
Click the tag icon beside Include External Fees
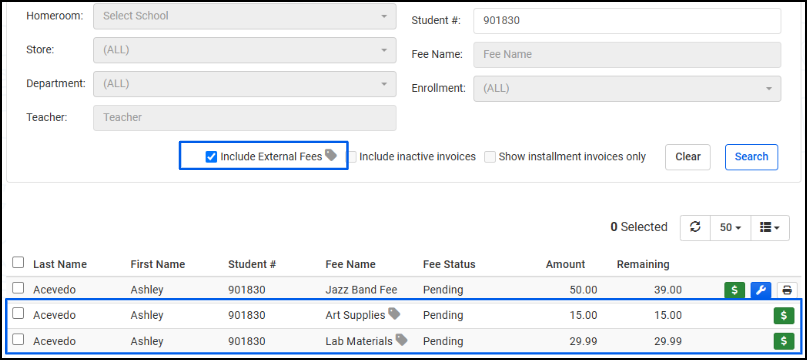(331, 155)
